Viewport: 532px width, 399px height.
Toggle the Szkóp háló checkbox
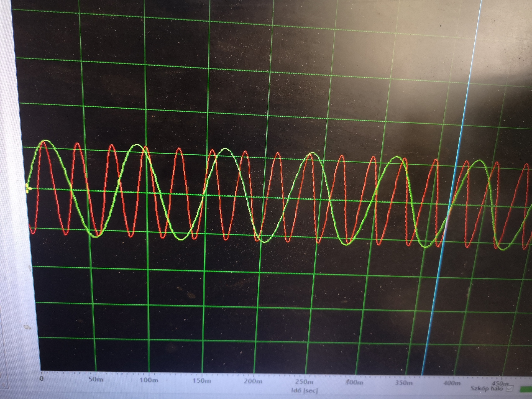[x=510, y=389]
